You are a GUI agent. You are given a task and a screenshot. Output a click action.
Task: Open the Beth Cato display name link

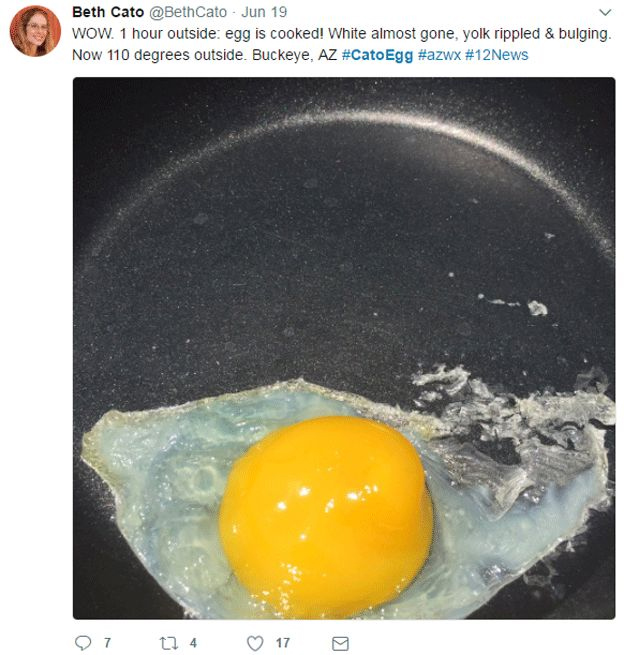pyautogui.click(x=108, y=12)
